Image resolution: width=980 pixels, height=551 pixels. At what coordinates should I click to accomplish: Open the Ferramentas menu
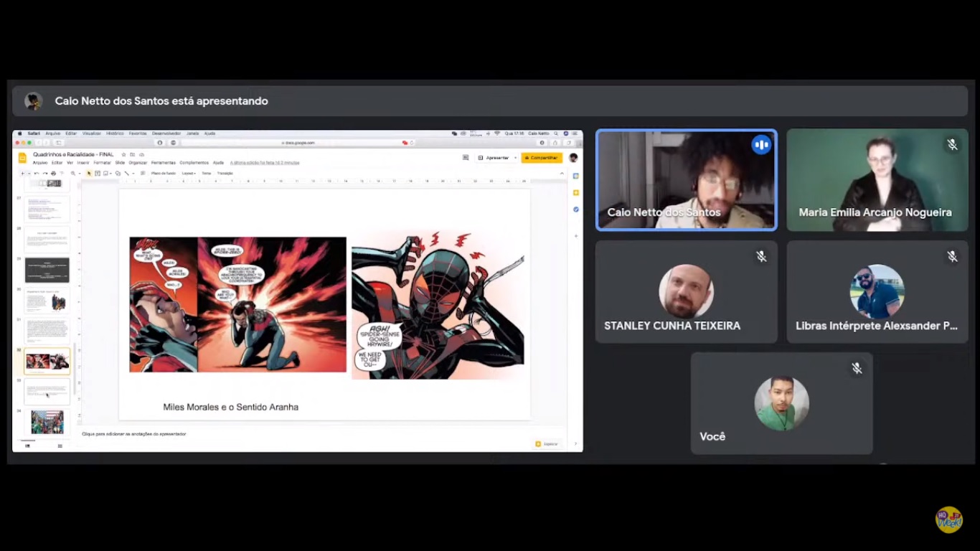(x=163, y=163)
